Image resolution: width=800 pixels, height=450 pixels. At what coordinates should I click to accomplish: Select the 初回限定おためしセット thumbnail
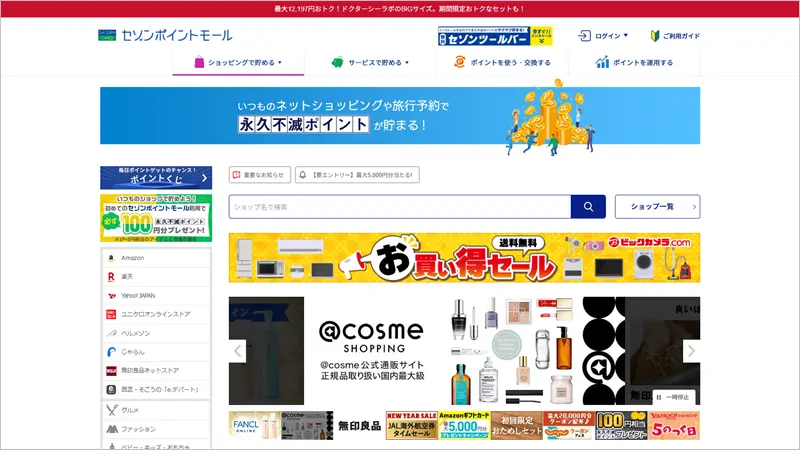point(517,426)
